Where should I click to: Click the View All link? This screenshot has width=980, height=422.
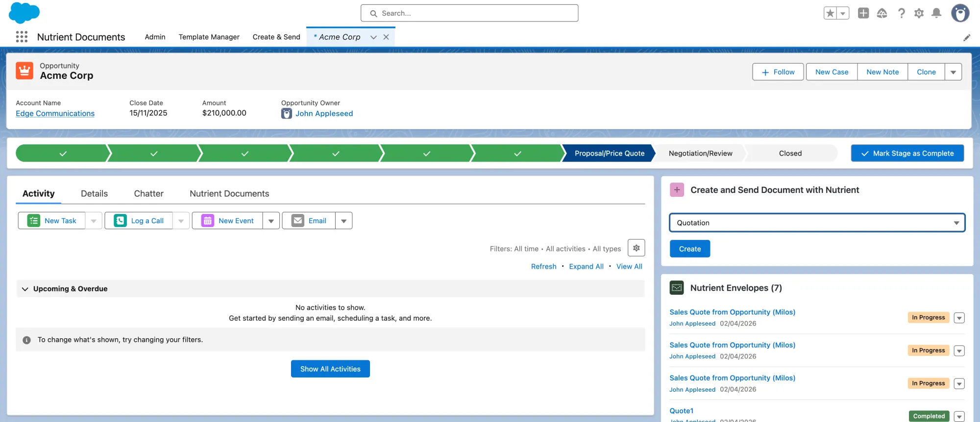pyautogui.click(x=629, y=267)
